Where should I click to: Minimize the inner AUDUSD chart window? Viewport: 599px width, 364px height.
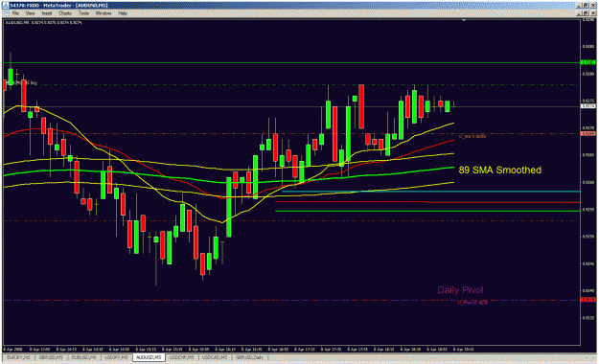[579, 13]
